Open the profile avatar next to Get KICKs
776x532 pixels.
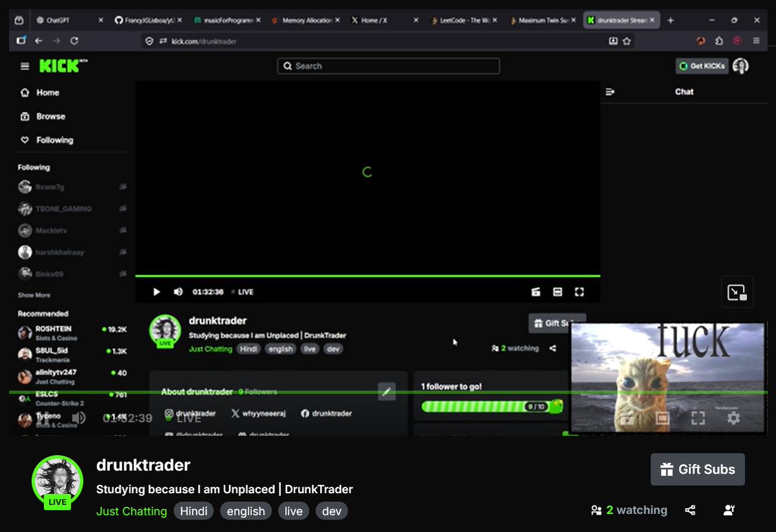point(741,66)
